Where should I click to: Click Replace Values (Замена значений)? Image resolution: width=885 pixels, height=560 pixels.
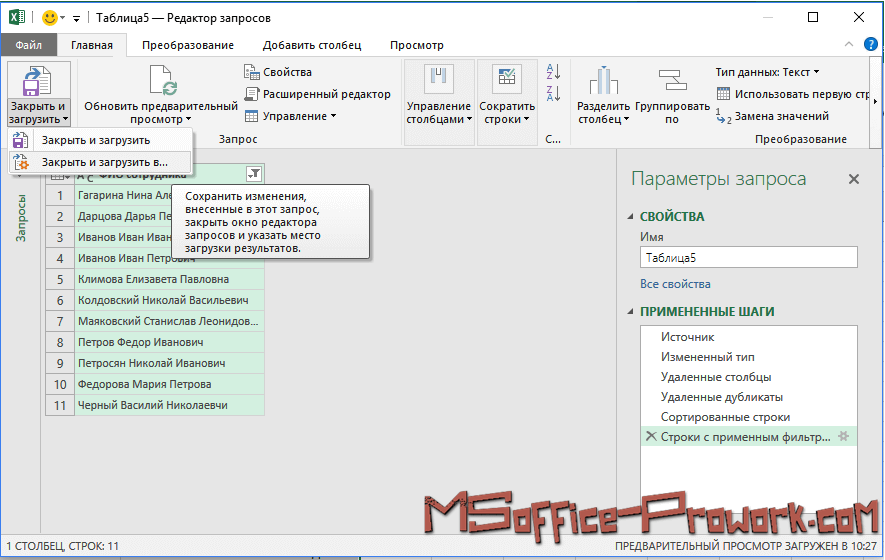click(x=780, y=116)
